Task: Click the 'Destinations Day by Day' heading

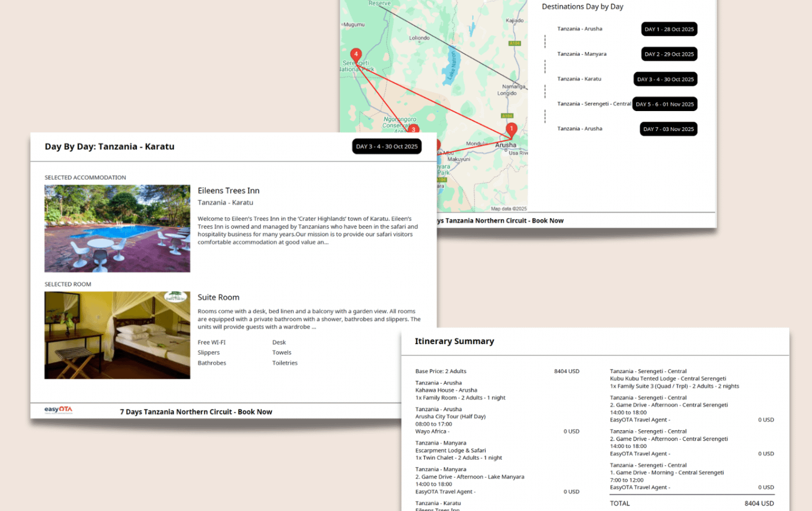Action: click(583, 7)
